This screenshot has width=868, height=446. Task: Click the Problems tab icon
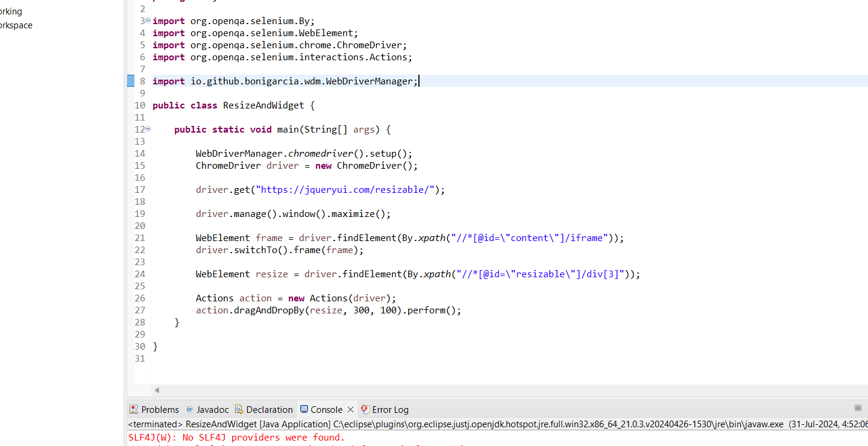point(134,409)
